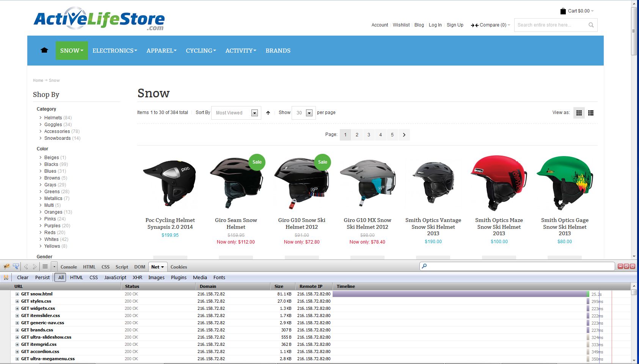Minimize the Firebug panel
Image resolution: width=639 pixels, height=364 pixels.
620,266
